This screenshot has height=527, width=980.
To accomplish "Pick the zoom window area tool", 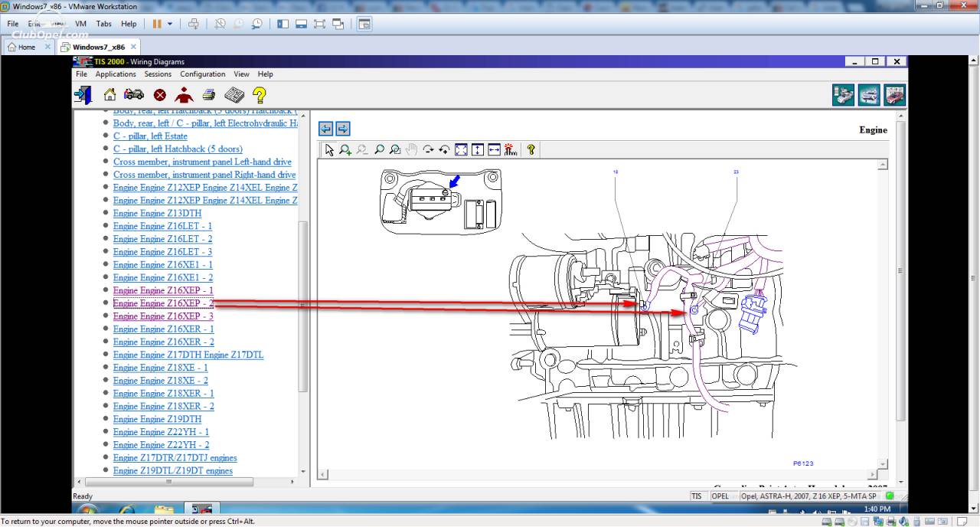I will click(x=395, y=150).
